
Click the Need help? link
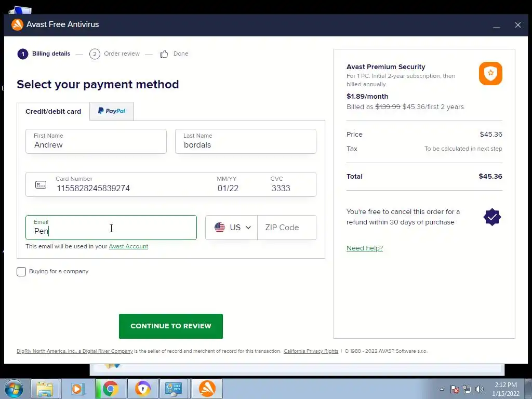tap(364, 248)
